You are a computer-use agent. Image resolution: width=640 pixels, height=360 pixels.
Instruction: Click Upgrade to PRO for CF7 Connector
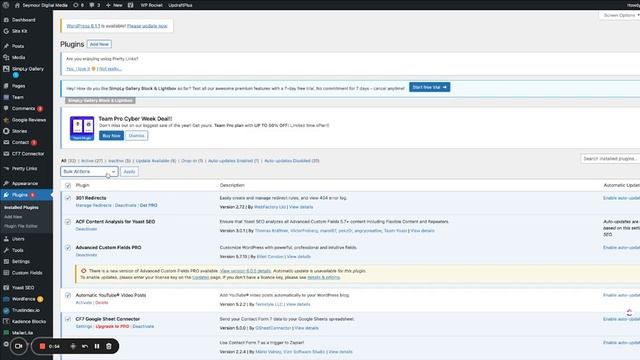(112, 327)
